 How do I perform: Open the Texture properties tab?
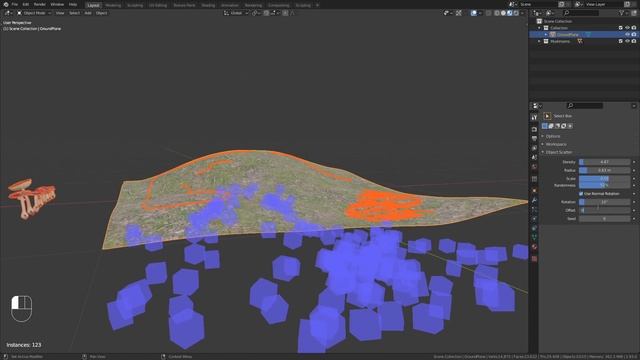pyautogui.click(x=534, y=258)
